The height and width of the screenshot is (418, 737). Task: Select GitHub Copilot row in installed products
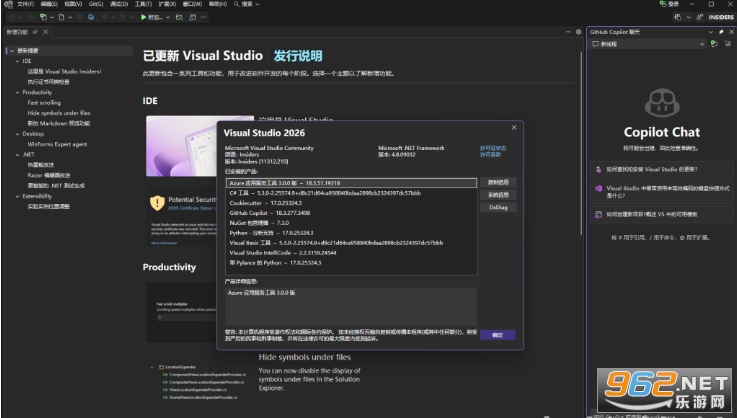pyautogui.click(x=351, y=213)
